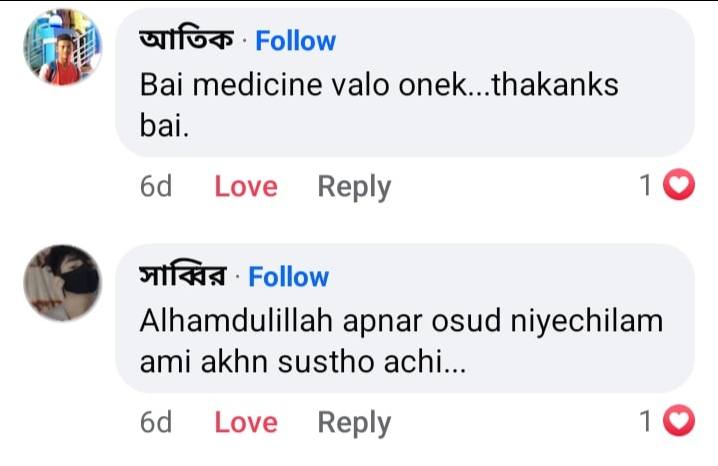The height and width of the screenshot is (466, 718).
Task: Click the text "Bai medicine valo onek...thakanks"
Action: pos(379,86)
